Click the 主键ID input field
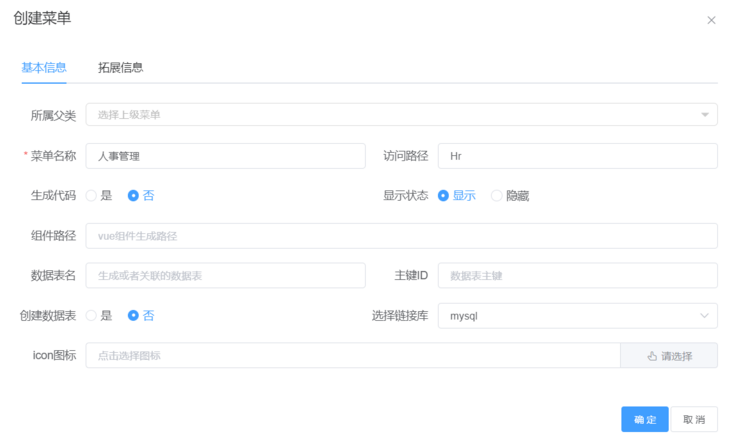The image size is (732, 448). pyautogui.click(x=577, y=275)
